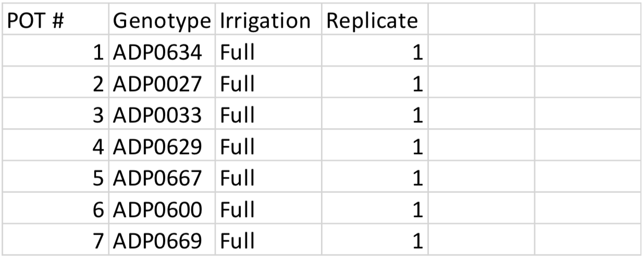Click the cell containing ADP0600
Image resolution: width=644 pixels, height=259 pixels.
(x=163, y=210)
